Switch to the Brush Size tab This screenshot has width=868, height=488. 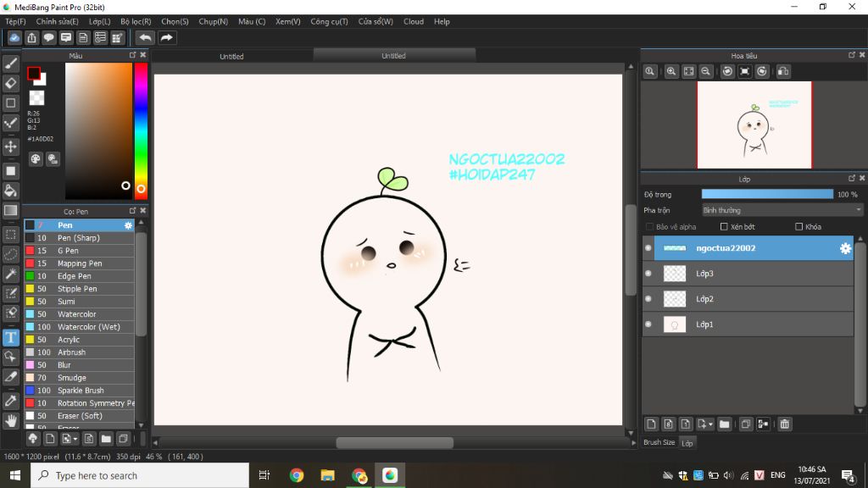click(659, 442)
